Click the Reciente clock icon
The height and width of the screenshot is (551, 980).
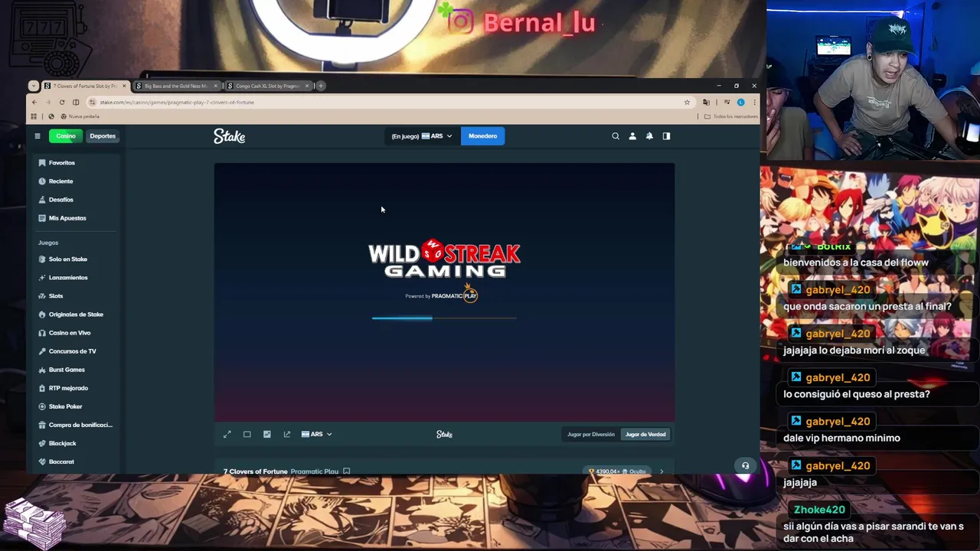pyautogui.click(x=42, y=181)
